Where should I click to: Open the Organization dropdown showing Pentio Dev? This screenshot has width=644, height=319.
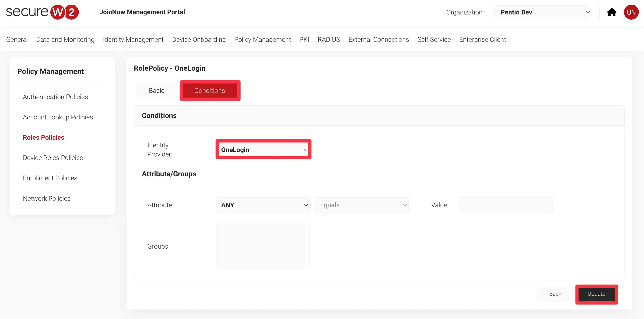click(542, 12)
